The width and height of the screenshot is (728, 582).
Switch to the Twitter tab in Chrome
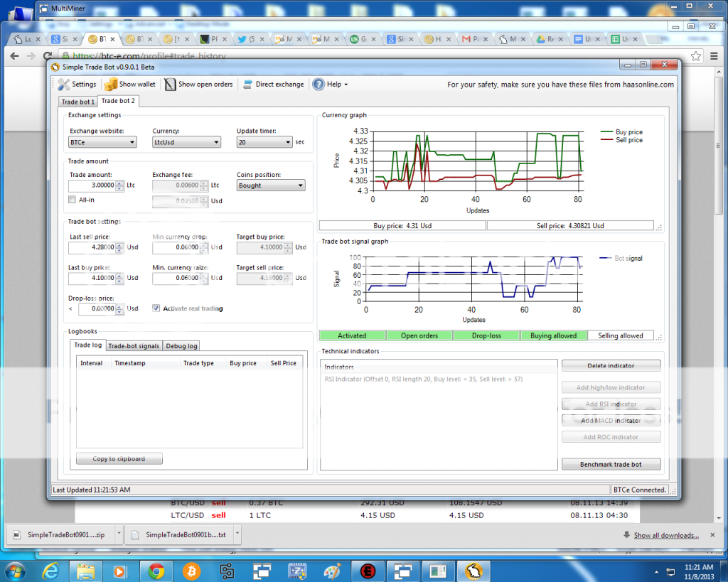(252, 40)
